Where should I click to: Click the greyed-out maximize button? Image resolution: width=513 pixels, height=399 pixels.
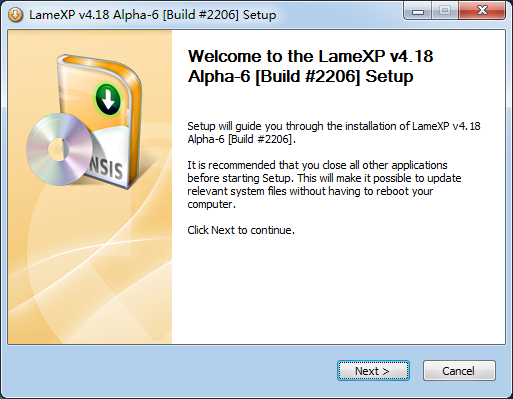pos(445,11)
